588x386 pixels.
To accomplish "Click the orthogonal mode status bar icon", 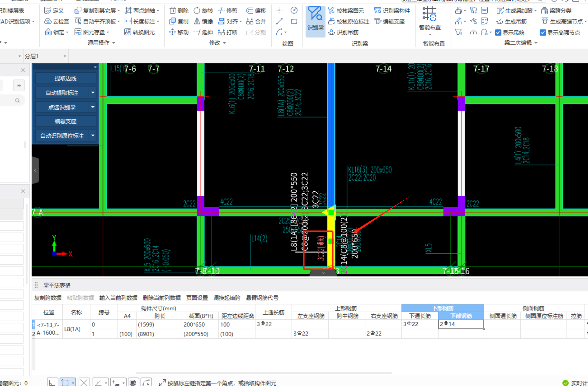I will click(52, 383).
